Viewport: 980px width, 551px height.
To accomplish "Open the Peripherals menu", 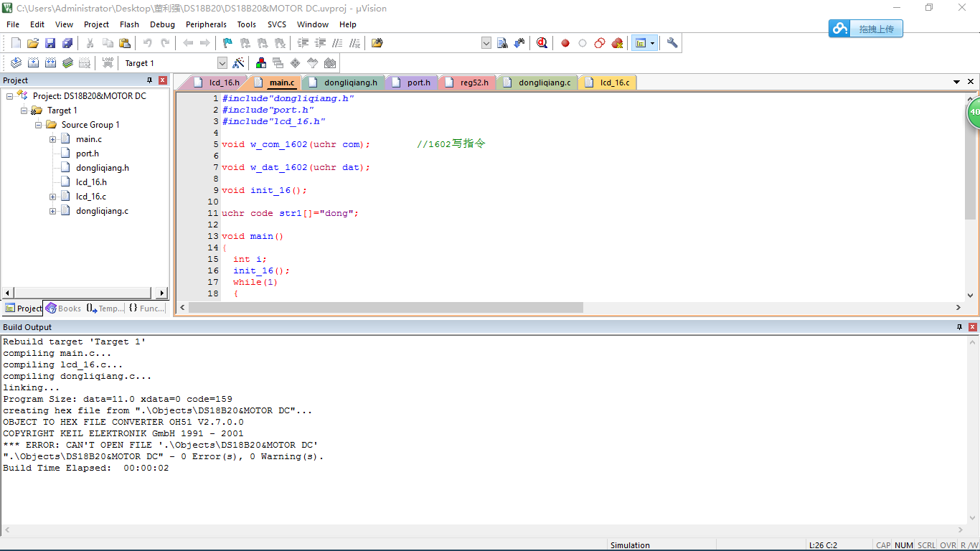I will (206, 24).
